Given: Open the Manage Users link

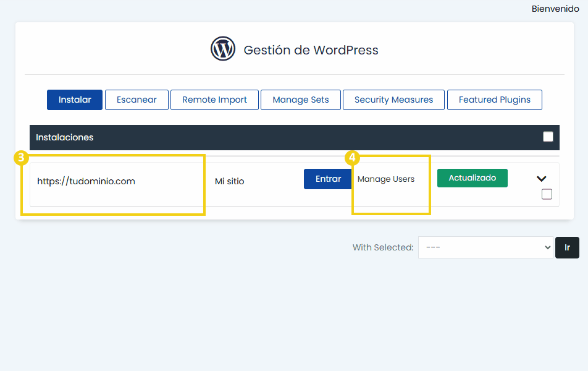Looking at the screenshot, I should tap(386, 179).
